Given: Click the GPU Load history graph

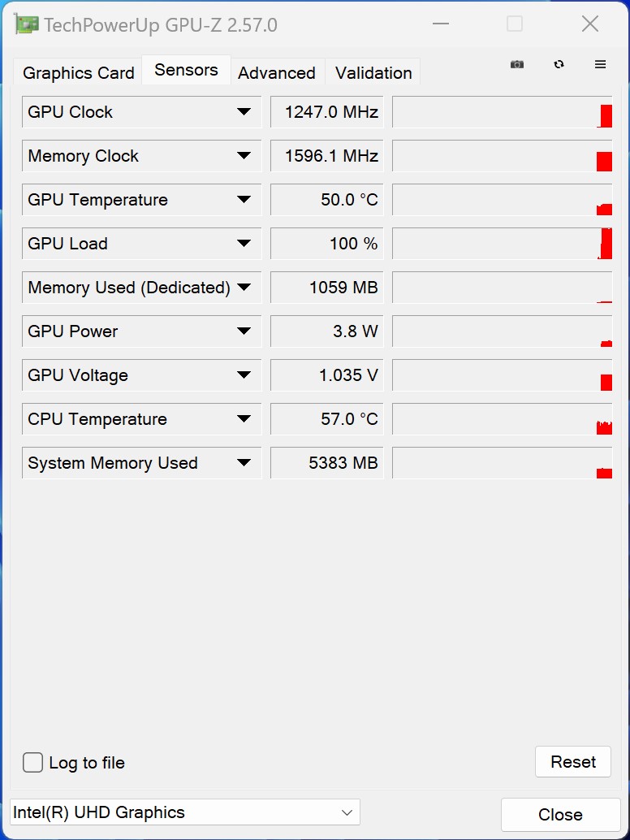Looking at the screenshot, I should (x=502, y=244).
